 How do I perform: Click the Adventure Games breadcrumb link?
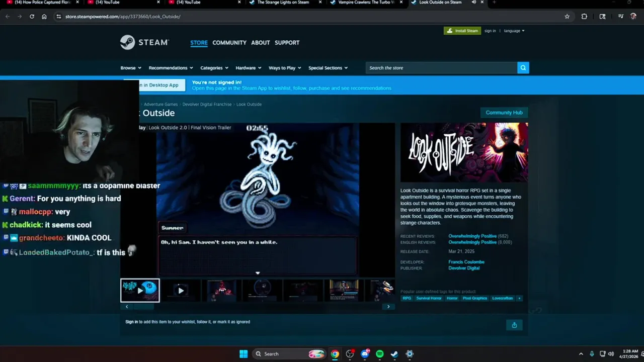pyautogui.click(x=160, y=105)
